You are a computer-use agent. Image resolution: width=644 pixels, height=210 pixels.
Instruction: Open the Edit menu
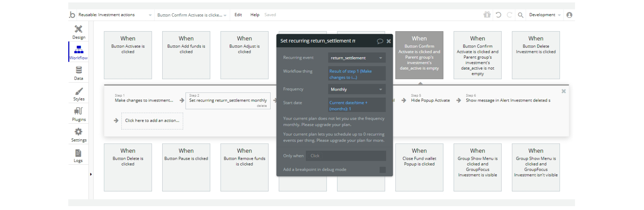(x=238, y=15)
